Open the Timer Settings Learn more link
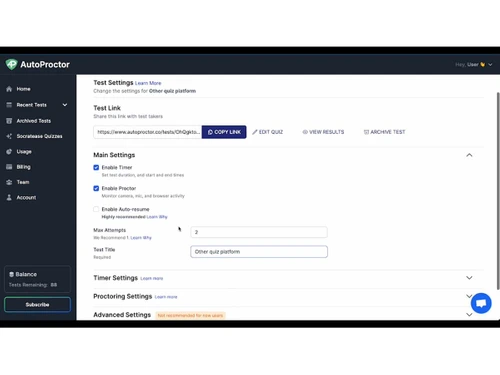 point(152,278)
